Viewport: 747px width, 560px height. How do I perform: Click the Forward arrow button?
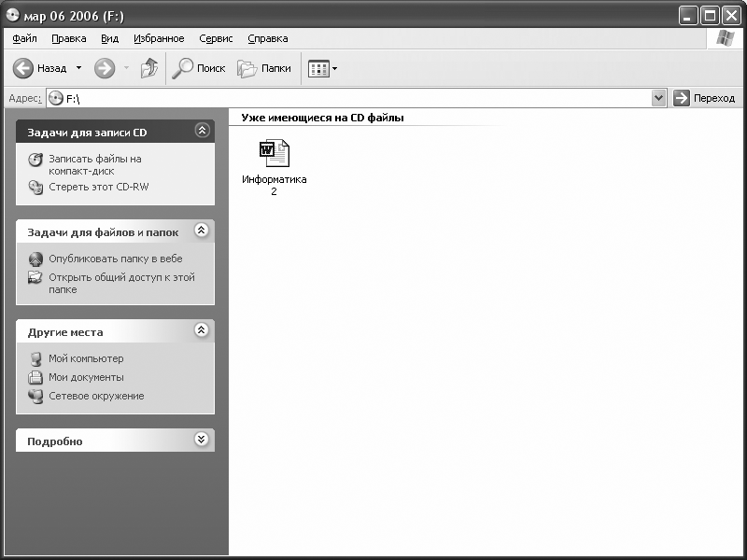(x=105, y=68)
